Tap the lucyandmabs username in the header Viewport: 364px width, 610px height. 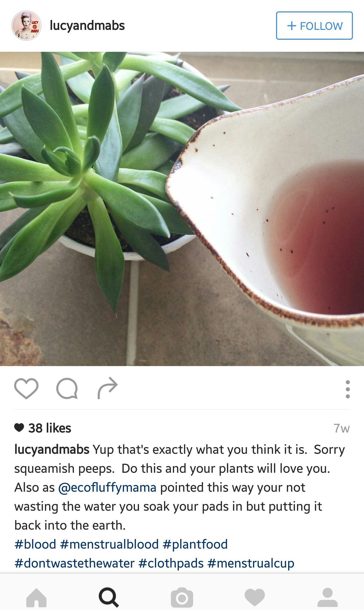click(x=87, y=26)
